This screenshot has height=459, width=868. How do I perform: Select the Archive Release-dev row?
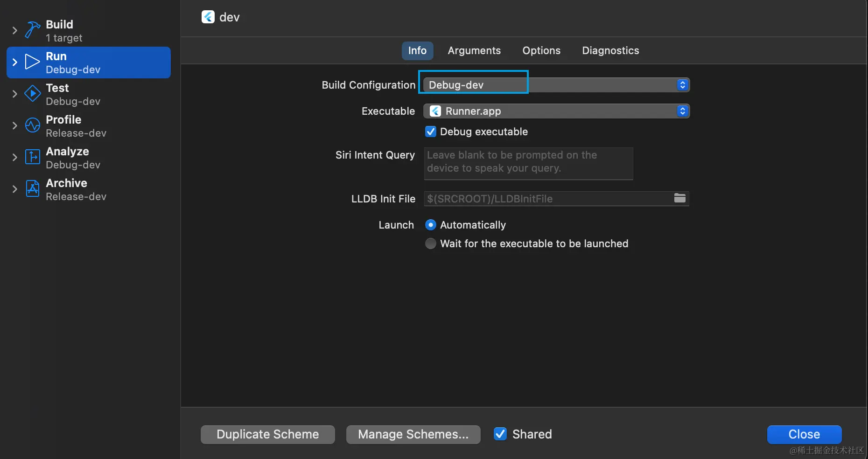tap(89, 189)
